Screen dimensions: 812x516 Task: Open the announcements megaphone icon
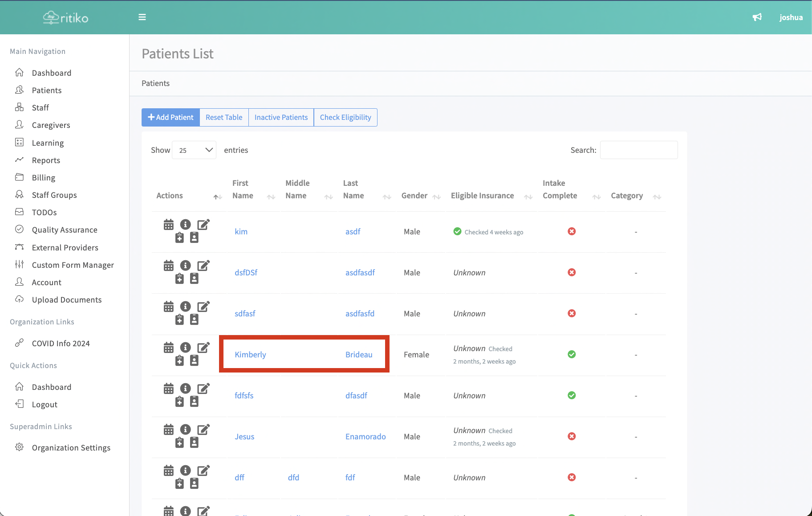click(x=757, y=17)
